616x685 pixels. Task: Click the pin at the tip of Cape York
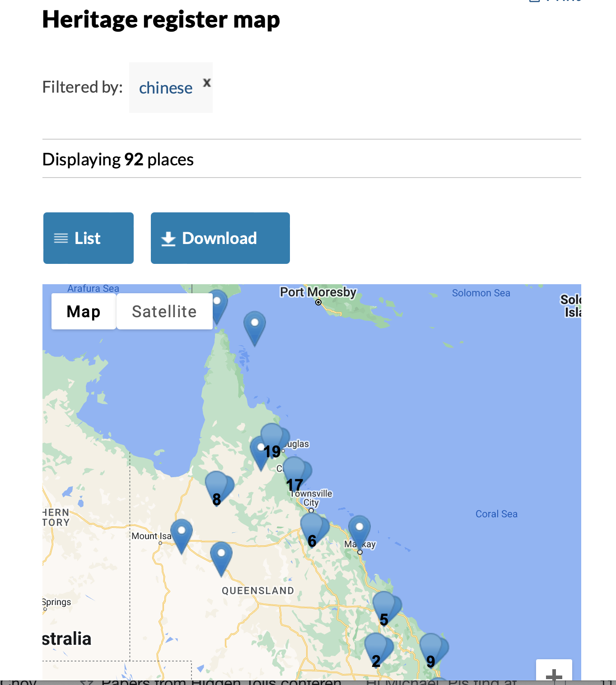click(x=218, y=305)
